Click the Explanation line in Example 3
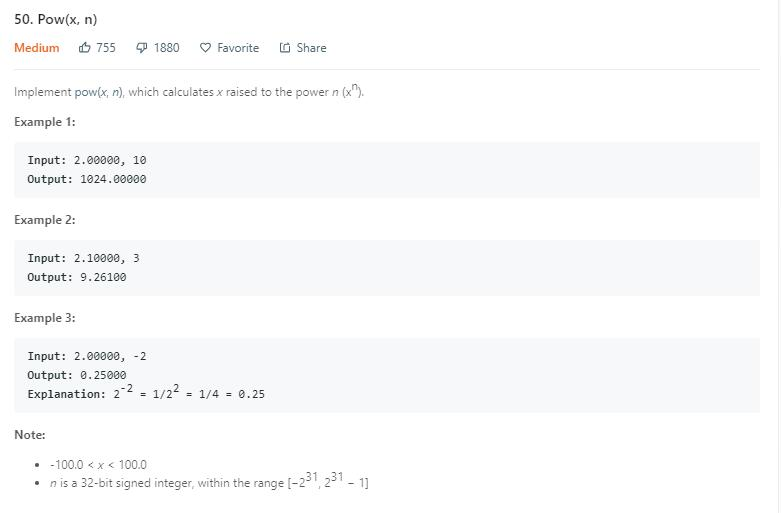 [146, 392]
